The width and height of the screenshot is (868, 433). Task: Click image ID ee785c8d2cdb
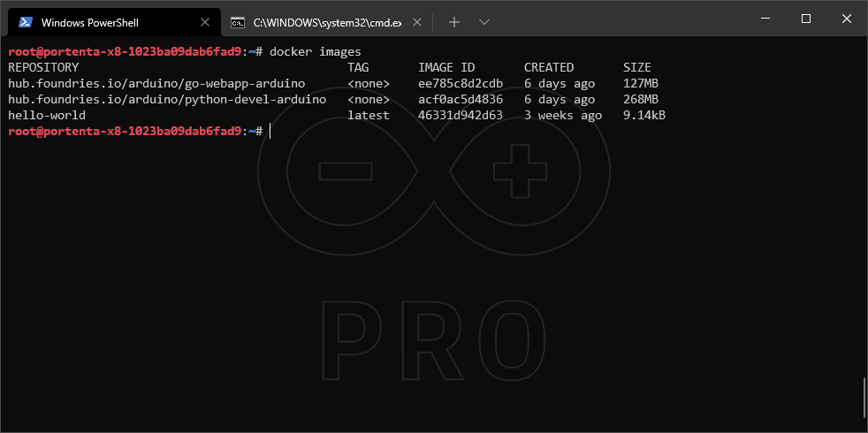pyautogui.click(x=461, y=83)
